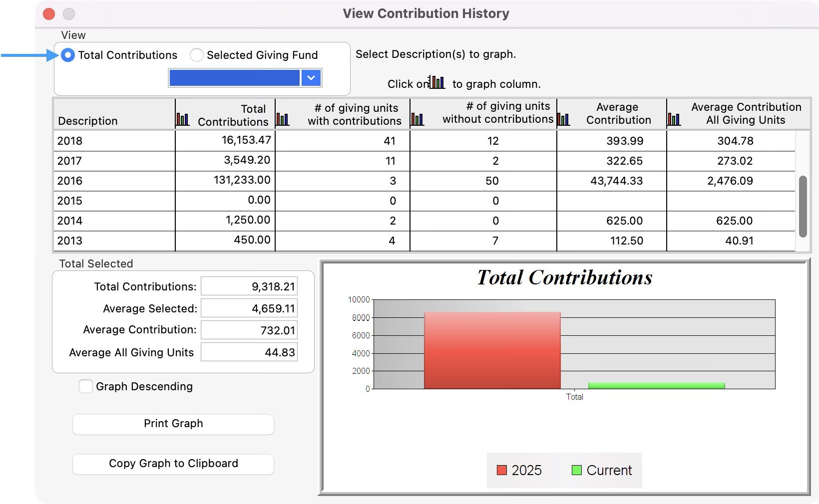Click the 1,250.00 total for 2014
This screenshot has width=819, height=504.
tap(248, 220)
